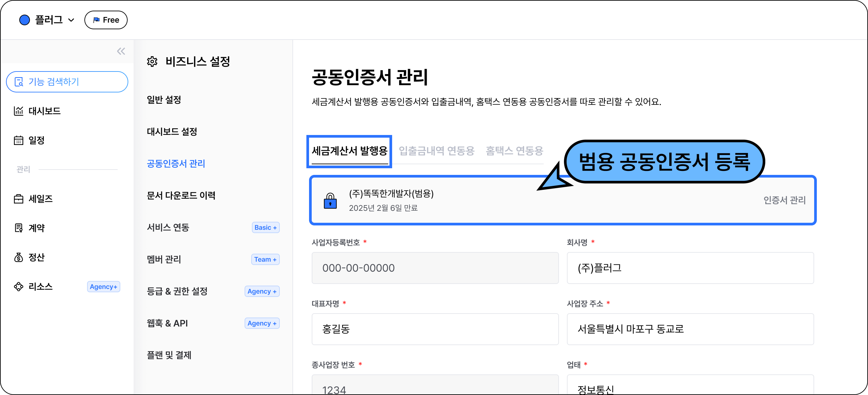Image resolution: width=868 pixels, height=395 pixels.
Task: Open 플랜 및 결제 menu item
Action: (169, 355)
